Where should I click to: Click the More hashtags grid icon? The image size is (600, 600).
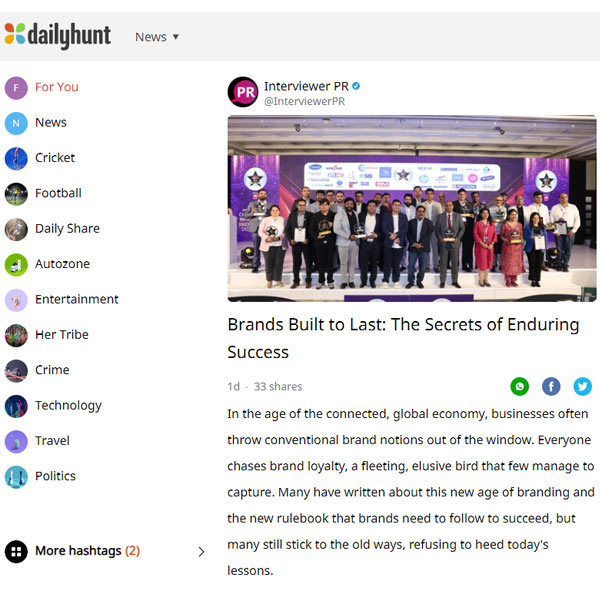(16, 551)
